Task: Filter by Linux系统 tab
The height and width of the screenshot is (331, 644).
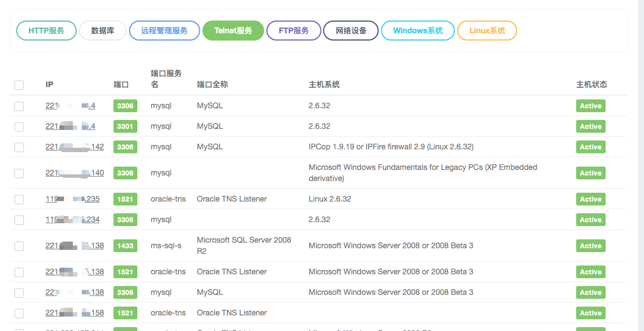Action: [x=487, y=31]
